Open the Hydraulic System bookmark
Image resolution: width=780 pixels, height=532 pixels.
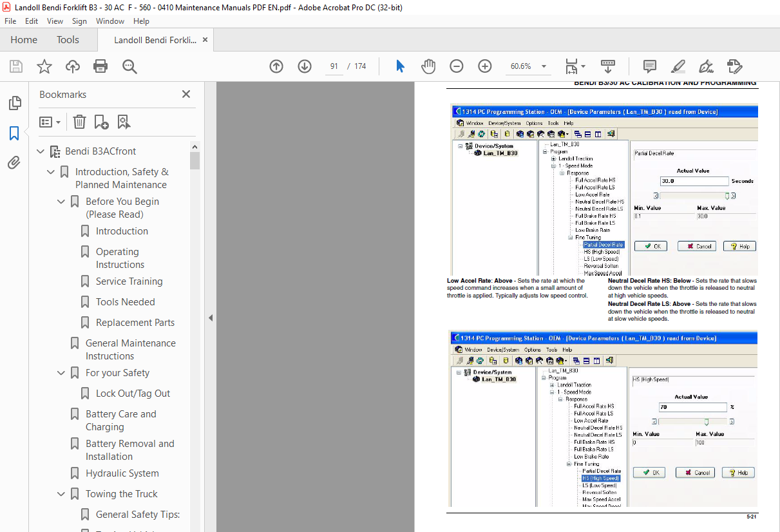[122, 473]
